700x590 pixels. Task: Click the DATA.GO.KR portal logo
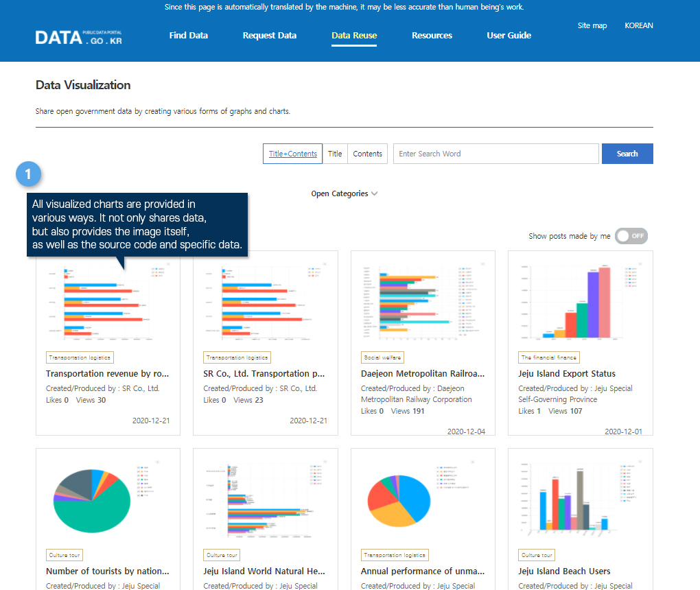click(79, 36)
